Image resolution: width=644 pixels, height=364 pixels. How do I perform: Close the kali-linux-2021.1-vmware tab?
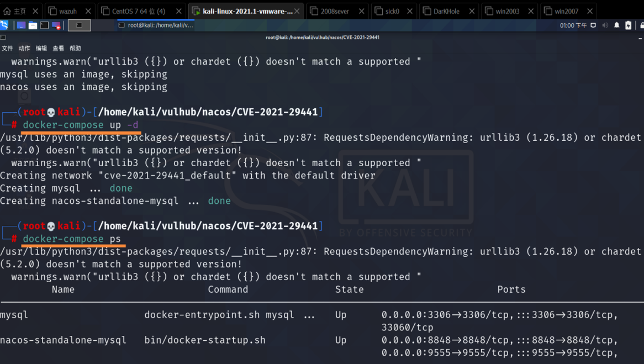coord(297,12)
